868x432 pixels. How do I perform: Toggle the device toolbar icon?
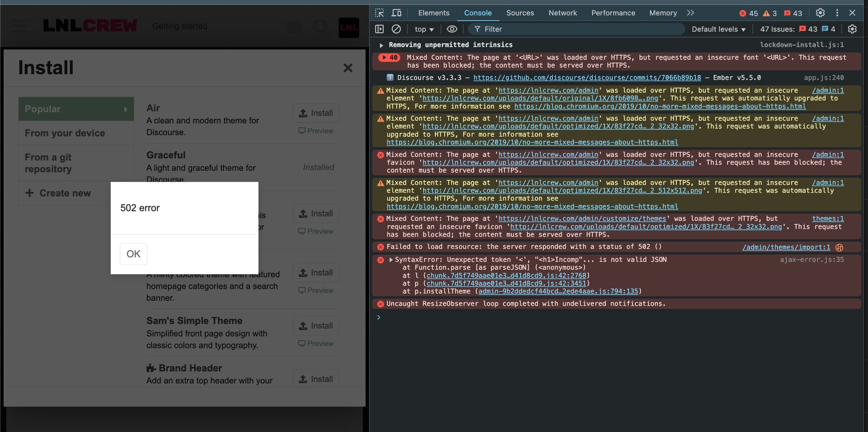point(396,13)
